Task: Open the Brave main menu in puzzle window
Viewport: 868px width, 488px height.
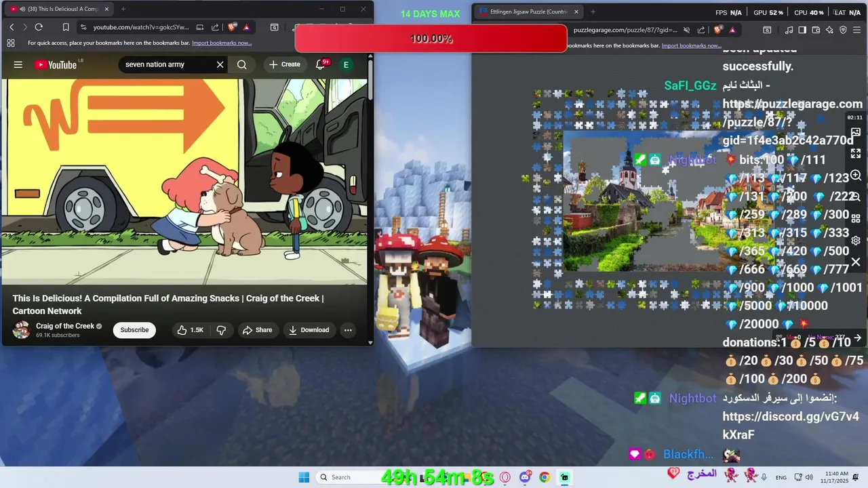Action: coord(856,30)
